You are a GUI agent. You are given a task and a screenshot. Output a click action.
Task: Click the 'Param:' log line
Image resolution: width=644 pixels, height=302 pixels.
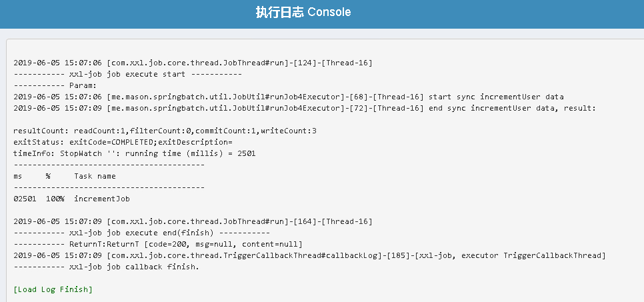[55, 85]
